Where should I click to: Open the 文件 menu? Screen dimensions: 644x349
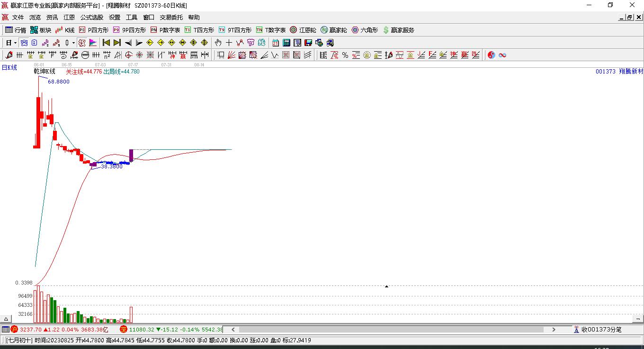(18, 18)
